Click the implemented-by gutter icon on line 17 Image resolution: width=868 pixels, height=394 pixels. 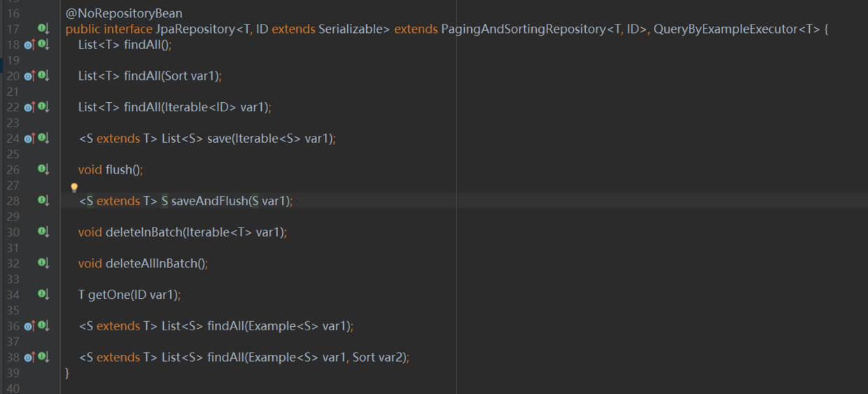tap(43, 29)
